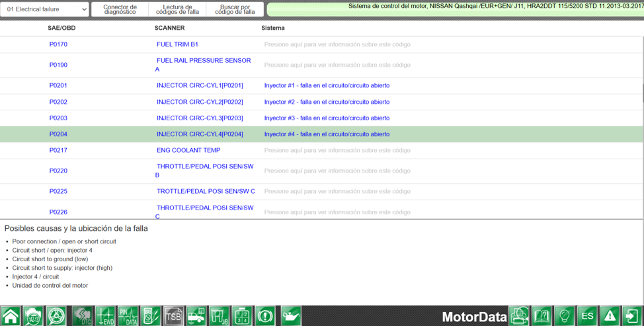Open the EWD wiring diagrams icon
644x326 pixels.
pyautogui.click(x=106, y=316)
